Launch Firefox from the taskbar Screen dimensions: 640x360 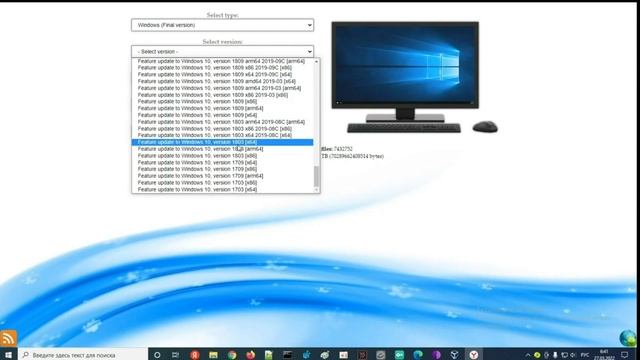[250, 355]
